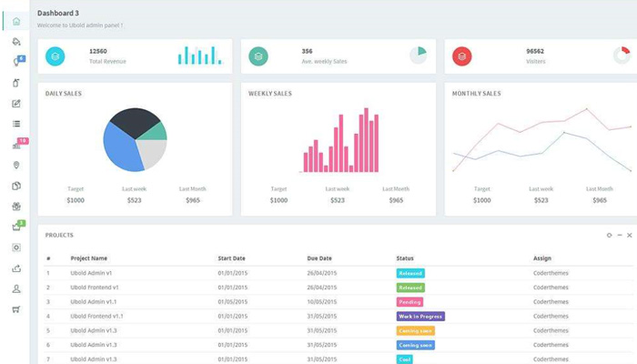Click the weekly sales mini pie chart
Image resolution: width=637 pixels, height=364 pixels.
click(418, 56)
